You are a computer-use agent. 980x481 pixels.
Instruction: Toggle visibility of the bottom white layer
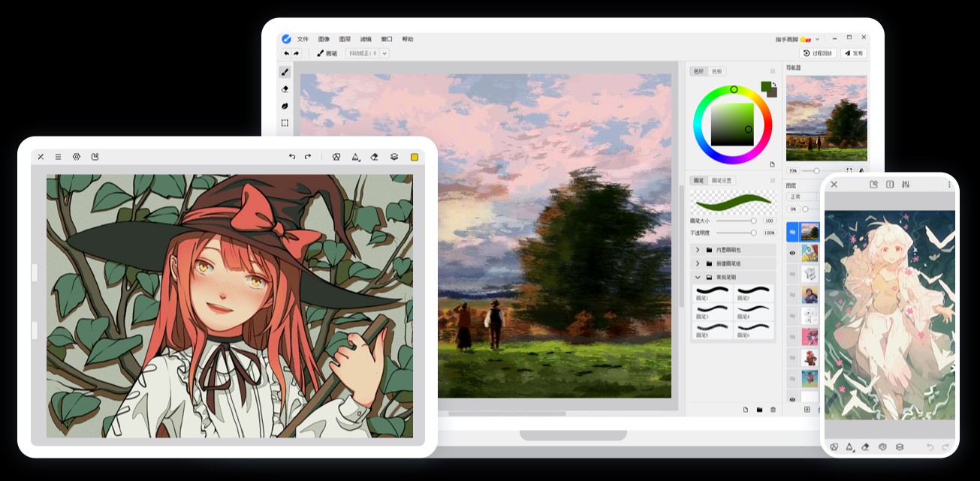coord(792,399)
